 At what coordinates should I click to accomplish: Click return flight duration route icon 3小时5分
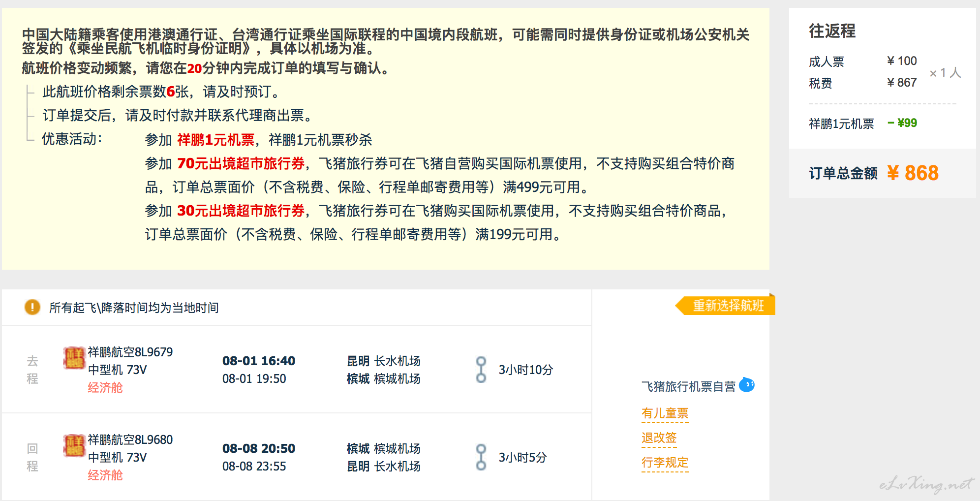click(481, 457)
